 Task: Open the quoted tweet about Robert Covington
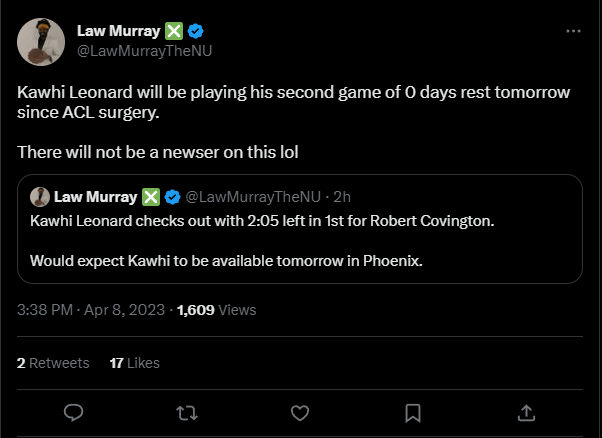(x=300, y=240)
